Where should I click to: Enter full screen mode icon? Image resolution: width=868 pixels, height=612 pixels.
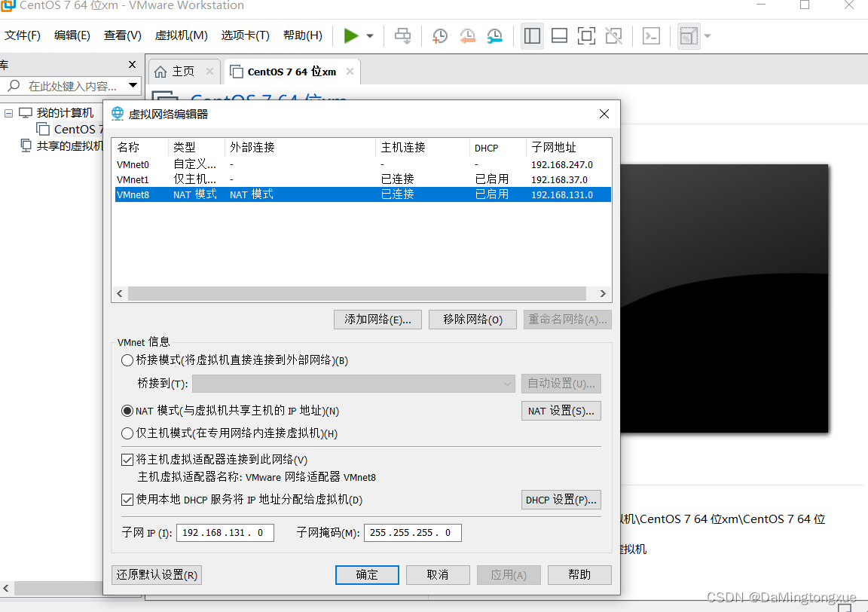point(586,36)
